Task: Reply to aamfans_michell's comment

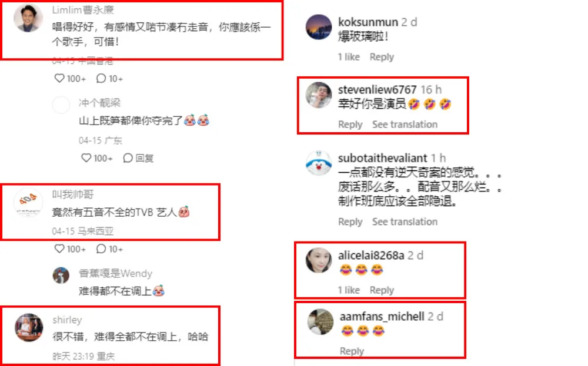Action: click(x=352, y=351)
